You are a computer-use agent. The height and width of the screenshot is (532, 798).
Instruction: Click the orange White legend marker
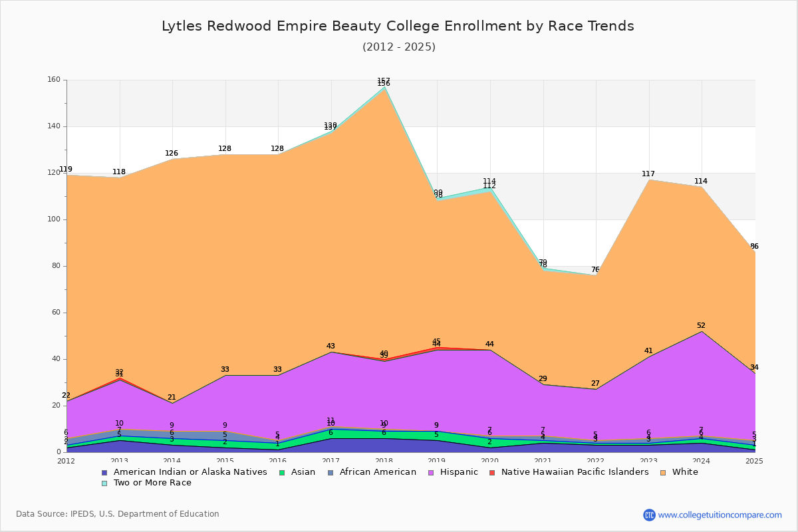664,472
